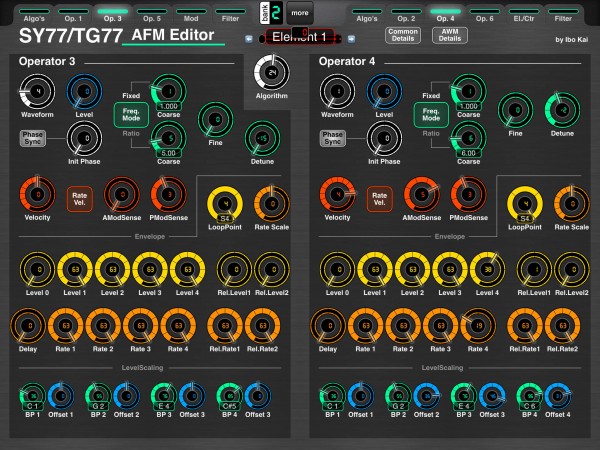Click Operator 3 BP 4 C#5 knob
600x450 pixels.
pyautogui.click(x=230, y=396)
